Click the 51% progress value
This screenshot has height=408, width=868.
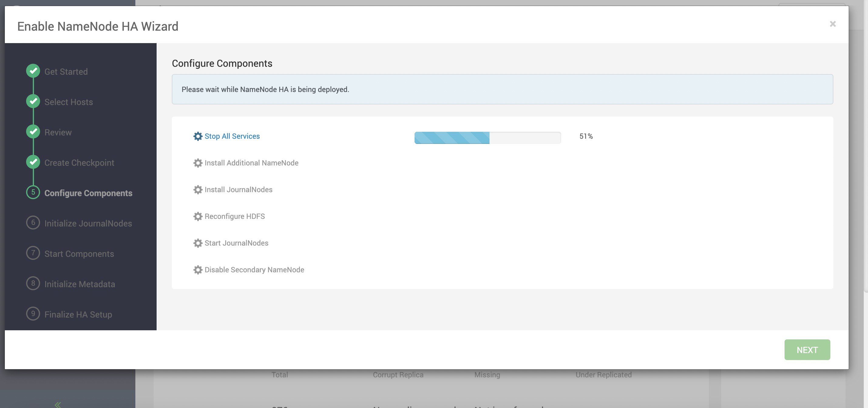pos(586,136)
